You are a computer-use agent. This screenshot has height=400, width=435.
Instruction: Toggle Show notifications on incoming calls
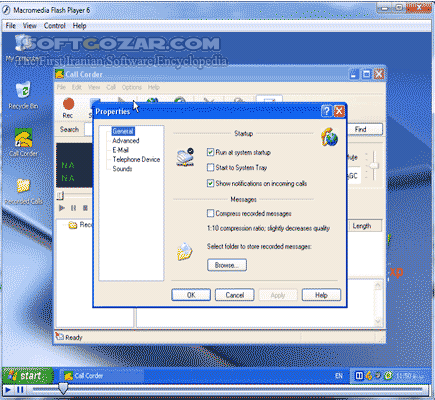[x=210, y=183]
